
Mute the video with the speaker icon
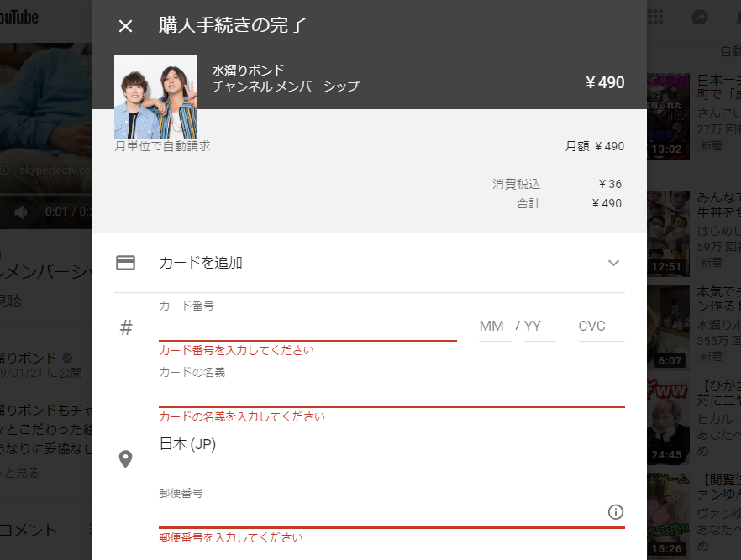(22, 212)
